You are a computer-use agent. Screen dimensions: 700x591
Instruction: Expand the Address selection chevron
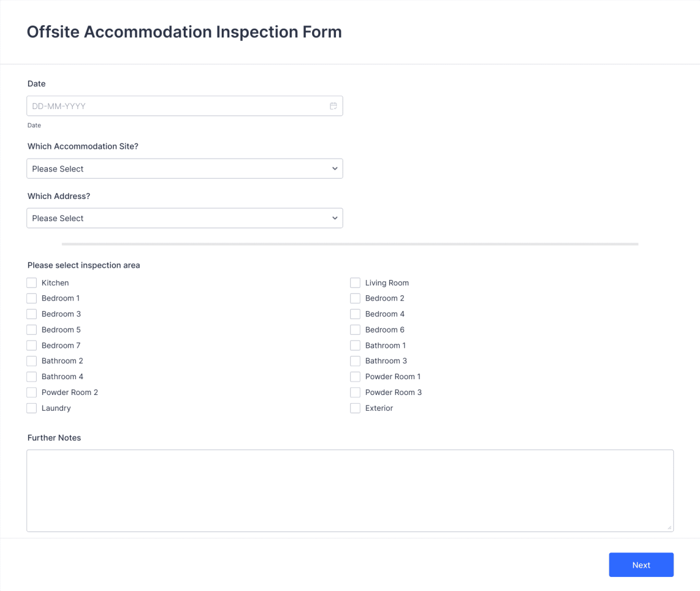335,218
